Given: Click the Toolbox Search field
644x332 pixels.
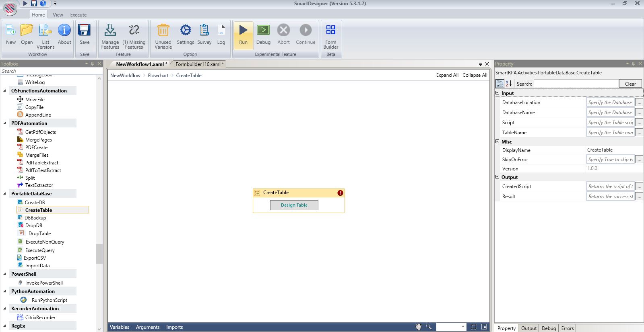Looking at the screenshot, I should pyautogui.click(x=48, y=71).
